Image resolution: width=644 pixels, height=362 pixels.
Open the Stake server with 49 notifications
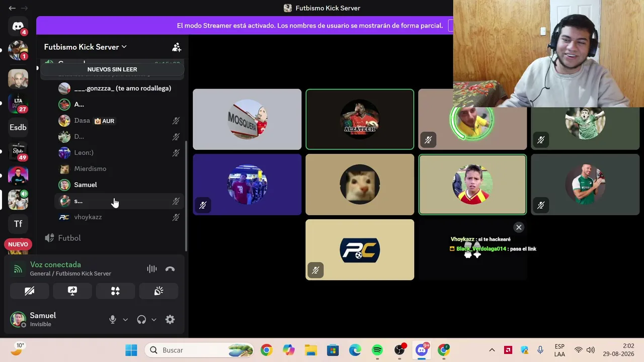(x=18, y=151)
